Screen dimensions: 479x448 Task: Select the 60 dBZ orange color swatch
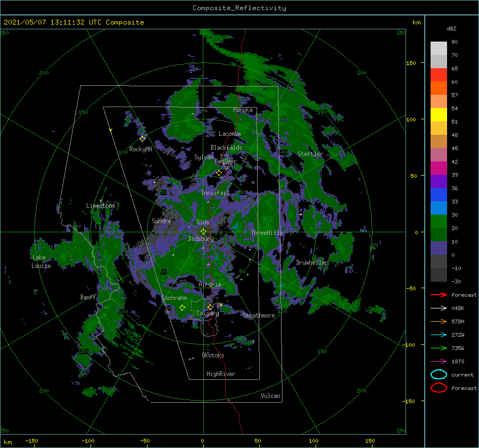tap(439, 88)
